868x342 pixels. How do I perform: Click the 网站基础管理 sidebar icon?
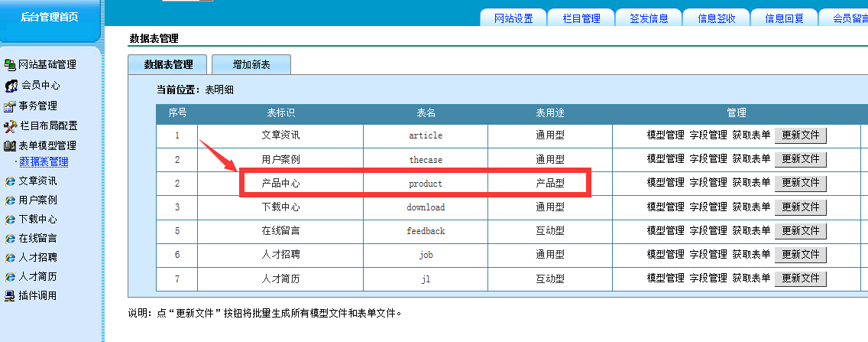pos(10,65)
